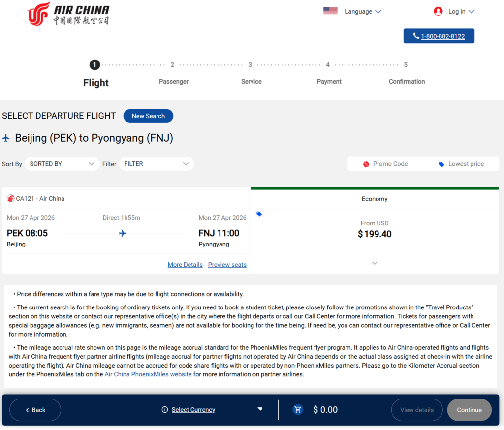Click the green fare availability bar
This screenshot has width=504, height=430.
375,188
